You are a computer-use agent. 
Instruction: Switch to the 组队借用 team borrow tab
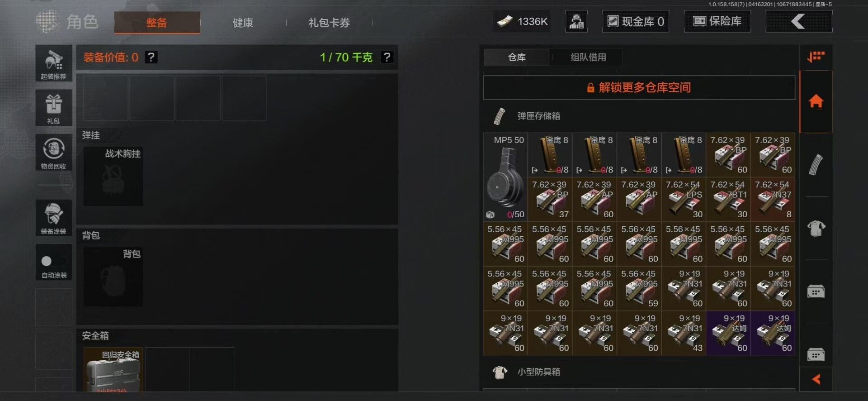click(x=588, y=57)
